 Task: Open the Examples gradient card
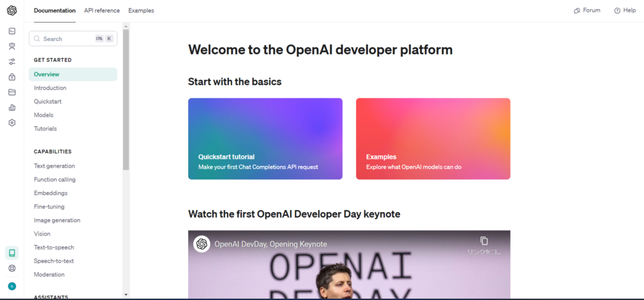(x=433, y=138)
